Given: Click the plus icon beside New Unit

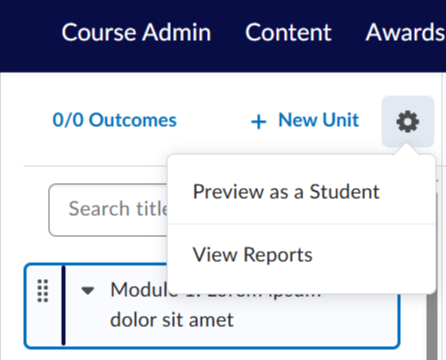Looking at the screenshot, I should pos(259,121).
